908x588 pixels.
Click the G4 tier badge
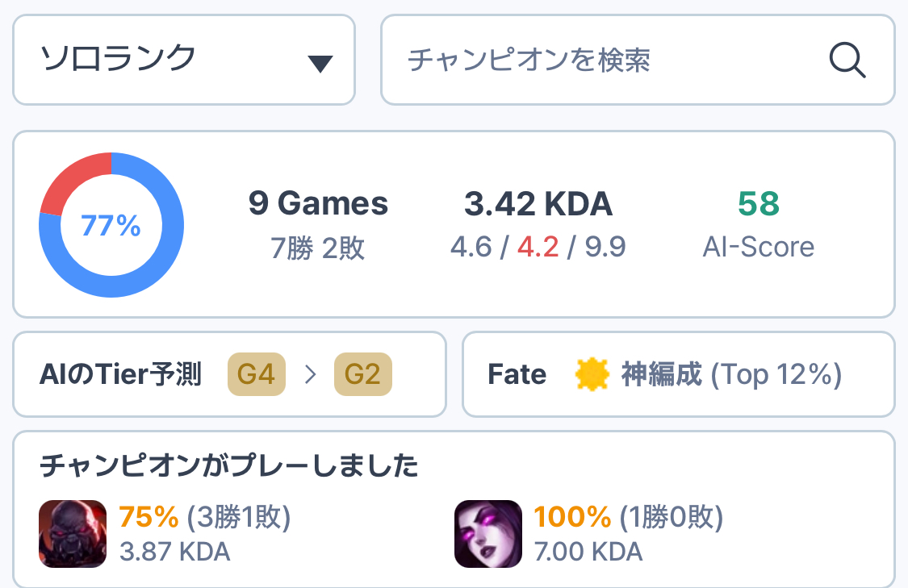[257, 374]
